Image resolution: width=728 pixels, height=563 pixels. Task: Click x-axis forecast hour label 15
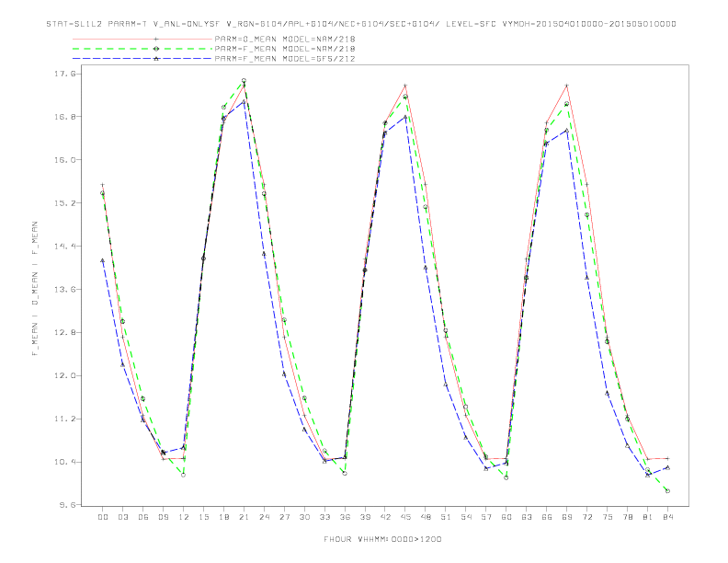coord(204,517)
